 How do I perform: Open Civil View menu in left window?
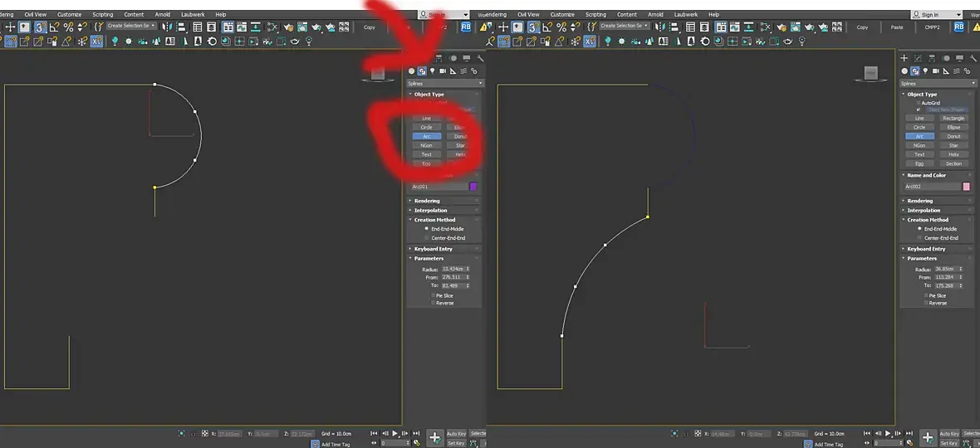(35, 14)
